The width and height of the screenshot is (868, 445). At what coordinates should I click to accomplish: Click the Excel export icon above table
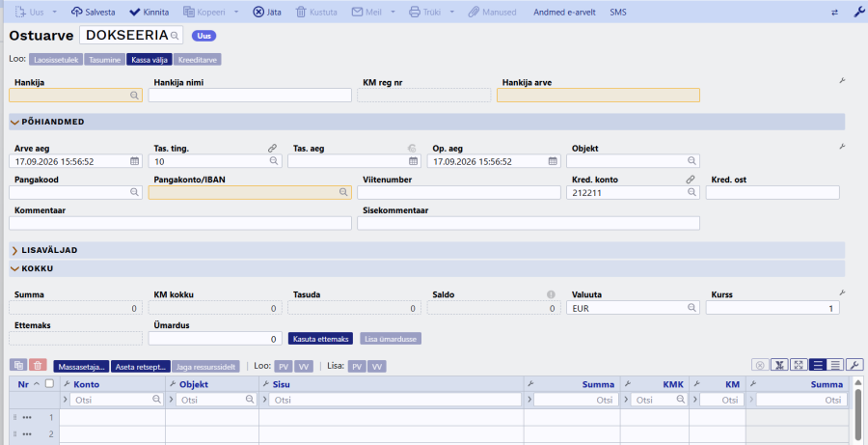pos(779,365)
